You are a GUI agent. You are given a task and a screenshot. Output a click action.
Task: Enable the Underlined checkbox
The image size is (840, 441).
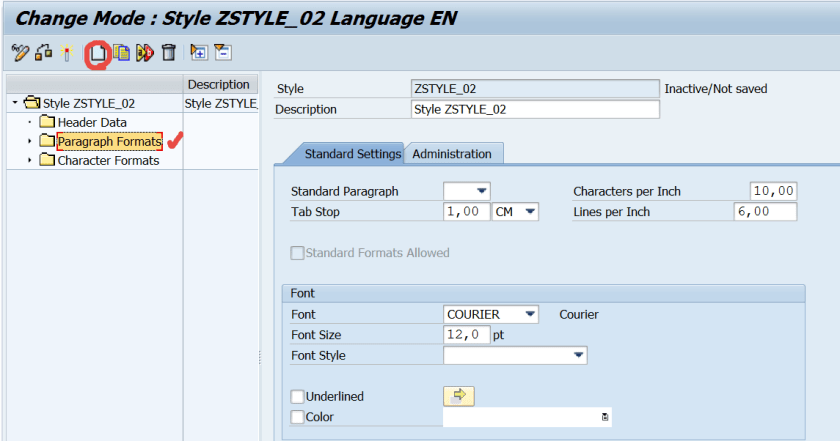tap(297, 397)
